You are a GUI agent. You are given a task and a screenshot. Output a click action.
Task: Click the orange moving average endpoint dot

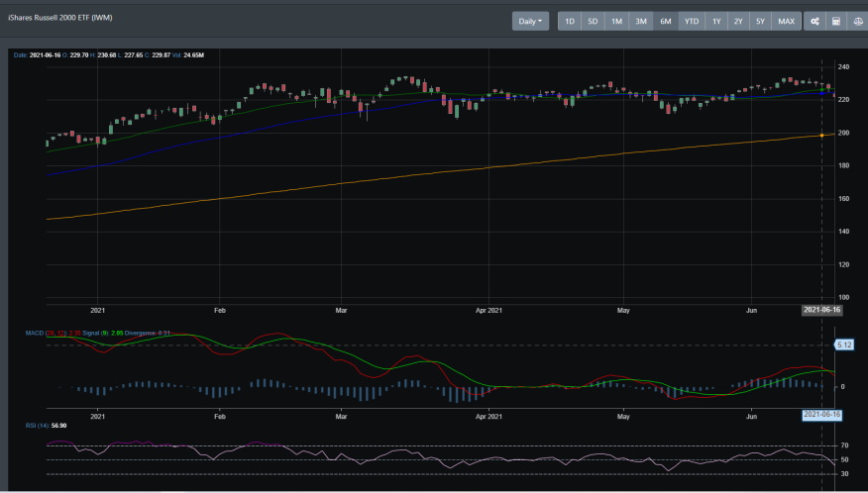822,135
